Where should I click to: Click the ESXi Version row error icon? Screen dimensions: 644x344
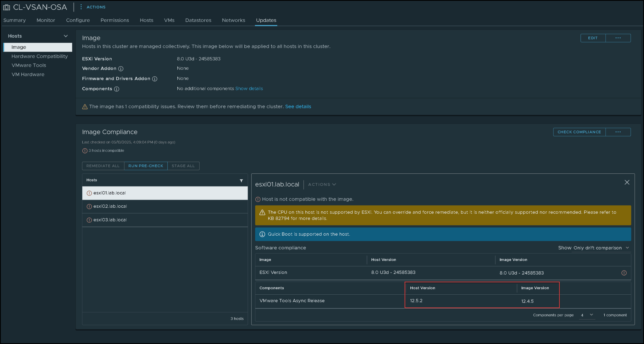(x=624, y=273)
